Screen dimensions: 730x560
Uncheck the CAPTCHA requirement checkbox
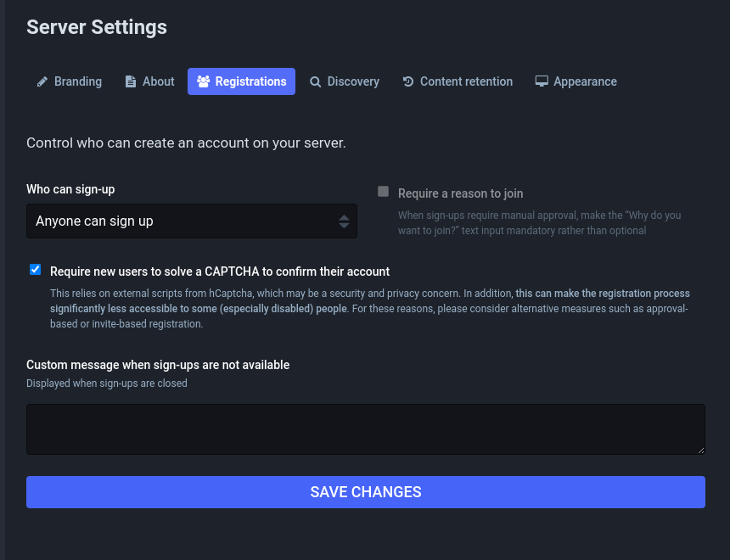click(x=36, y=270)
